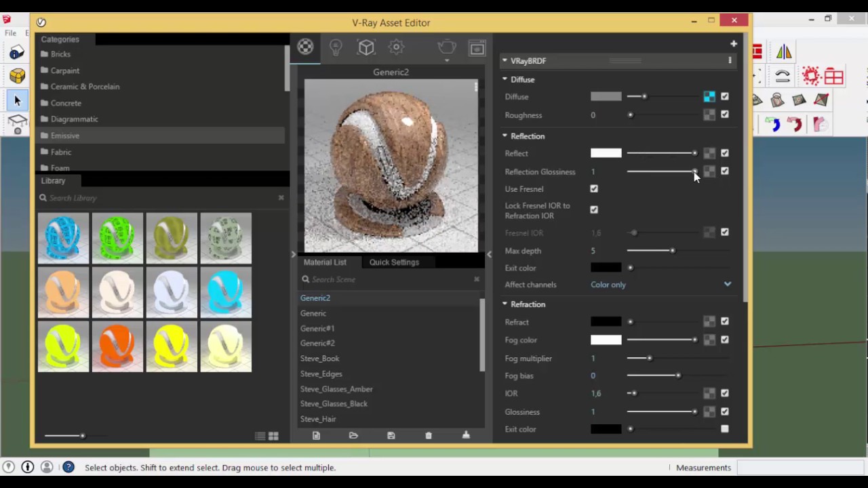Switch to Quick Settings tab
Screen dimensions: 868x488
(394, 262)
